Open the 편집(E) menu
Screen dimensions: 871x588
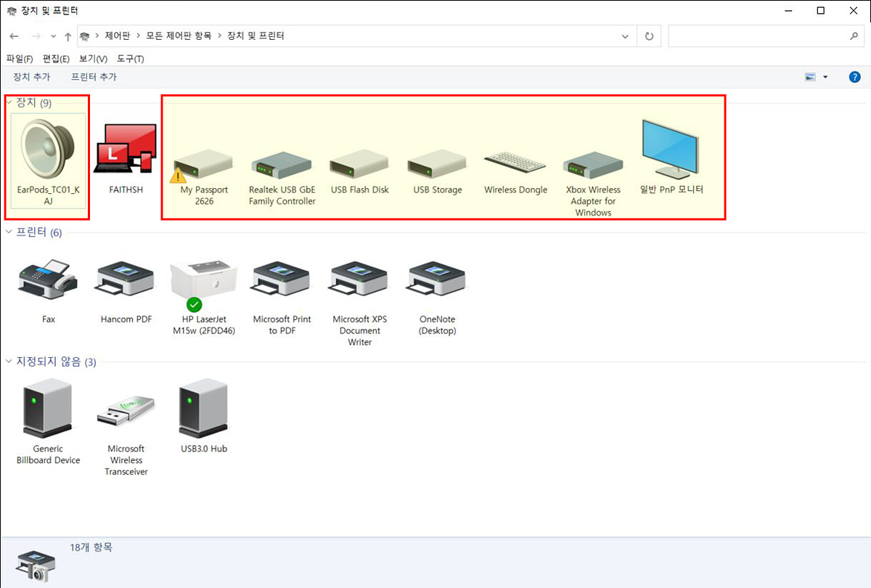(x=56, y=59)
